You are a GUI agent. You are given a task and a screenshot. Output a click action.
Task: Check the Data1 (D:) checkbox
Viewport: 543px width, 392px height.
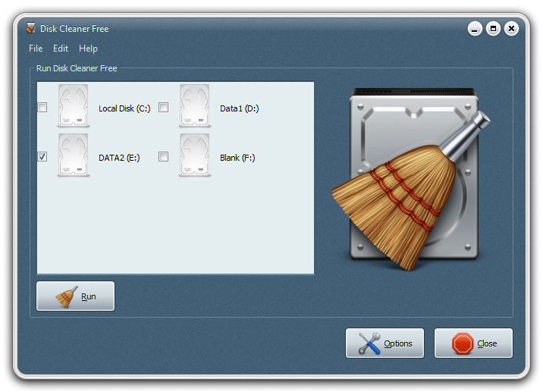tap(164, 108)
